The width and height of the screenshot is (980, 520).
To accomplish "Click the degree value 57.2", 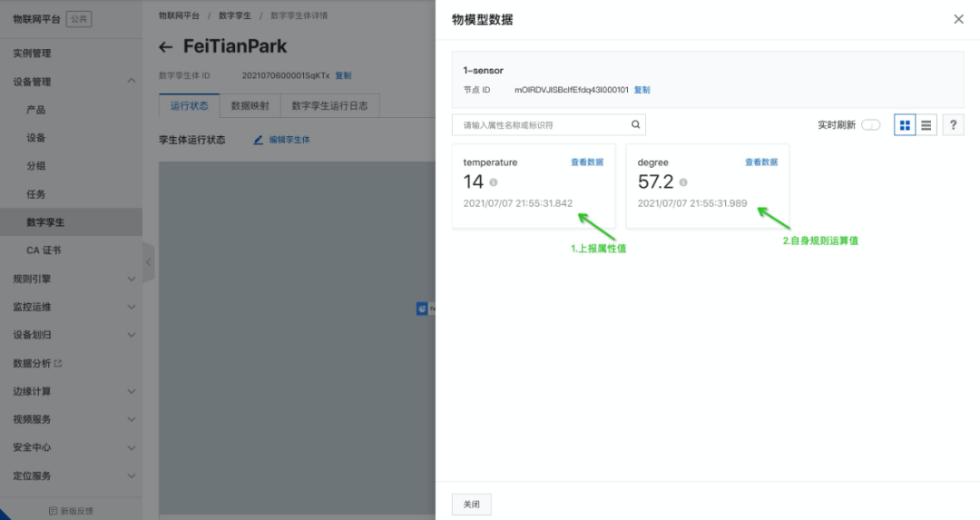I will tap(656, 182).
